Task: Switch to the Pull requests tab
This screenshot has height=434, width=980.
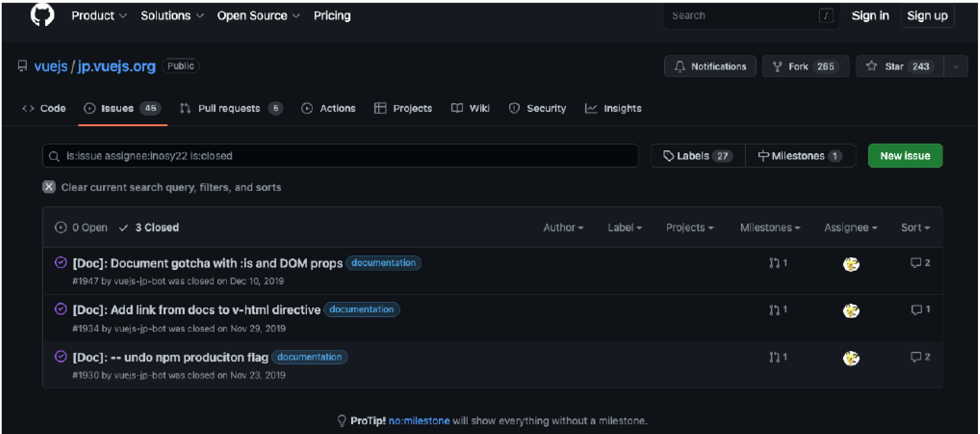Action: click(x=230, y=108)
